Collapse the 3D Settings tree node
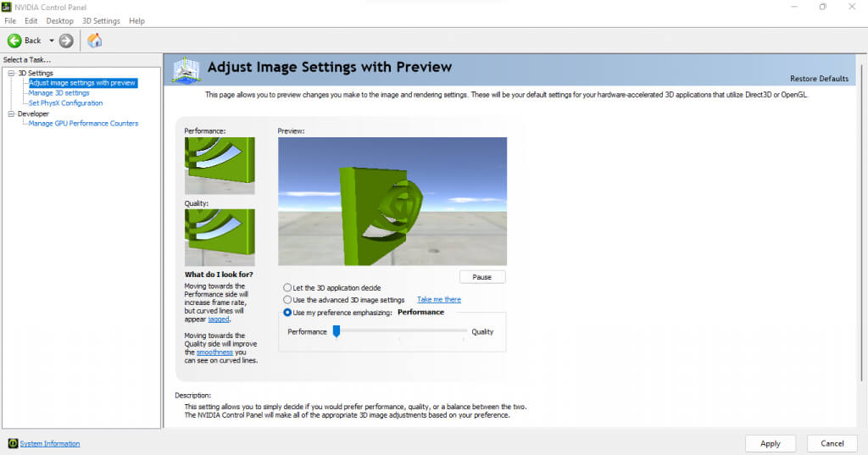Image resolution: width=868 pixels, height=455 pixels. click(11, 73)
